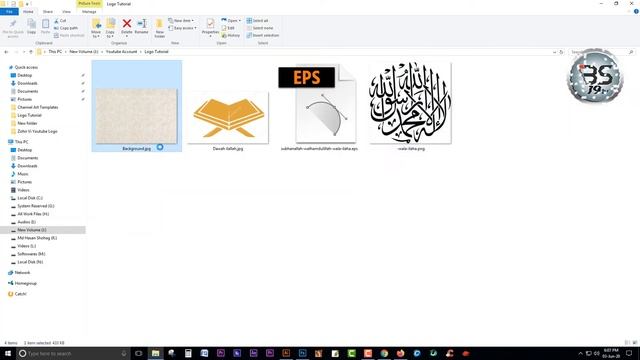Screen dimensions: 640x360
Task: Select Music under This PC
Action: click(x=23, y=174)
